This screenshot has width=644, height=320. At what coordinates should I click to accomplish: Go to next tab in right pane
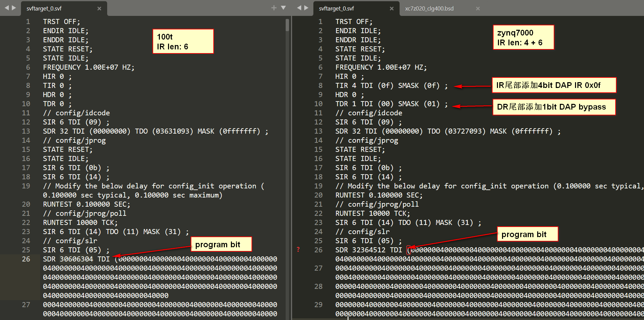coord(306,8)
